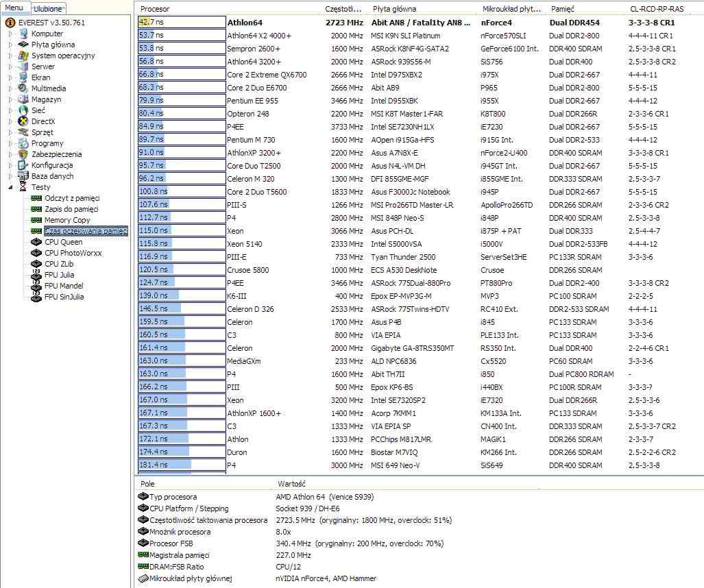Click the Sieć network icon

(x=23, y=110)
